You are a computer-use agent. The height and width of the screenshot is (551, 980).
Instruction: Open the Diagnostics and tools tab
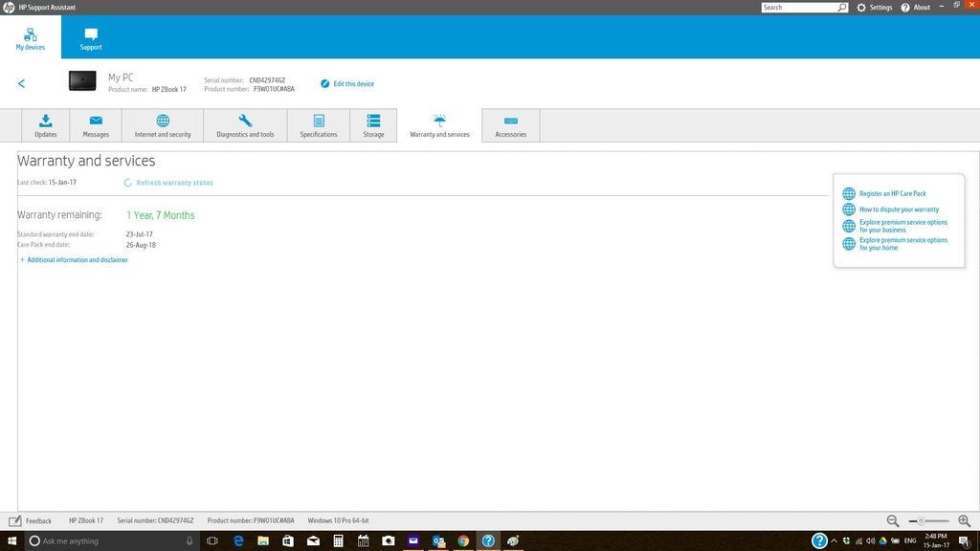point(245,125)
